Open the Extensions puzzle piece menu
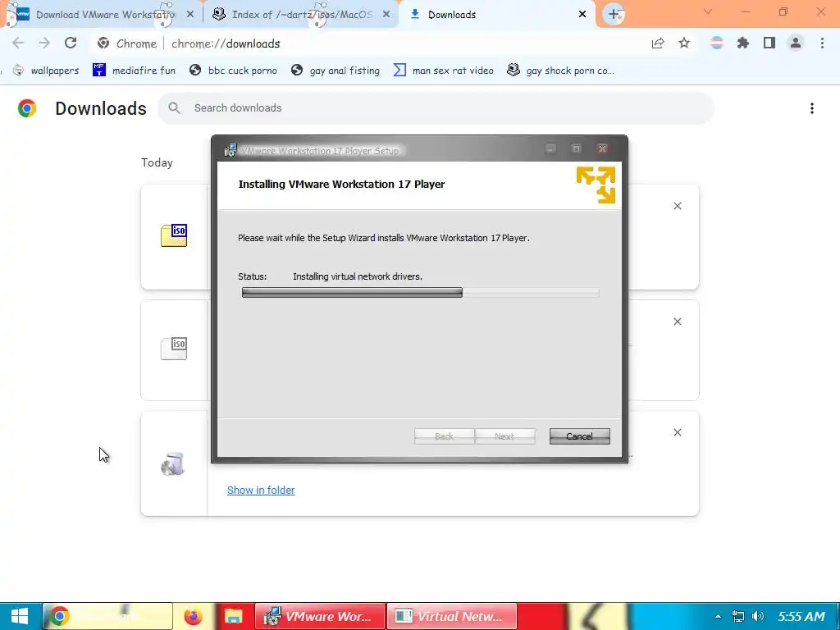Viewport: 840px width, 630px height. 743,43
